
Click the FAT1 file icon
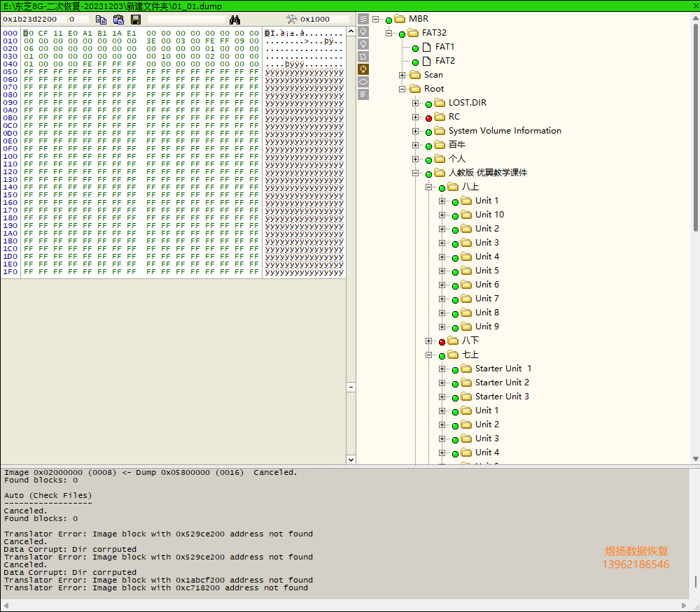427,47
